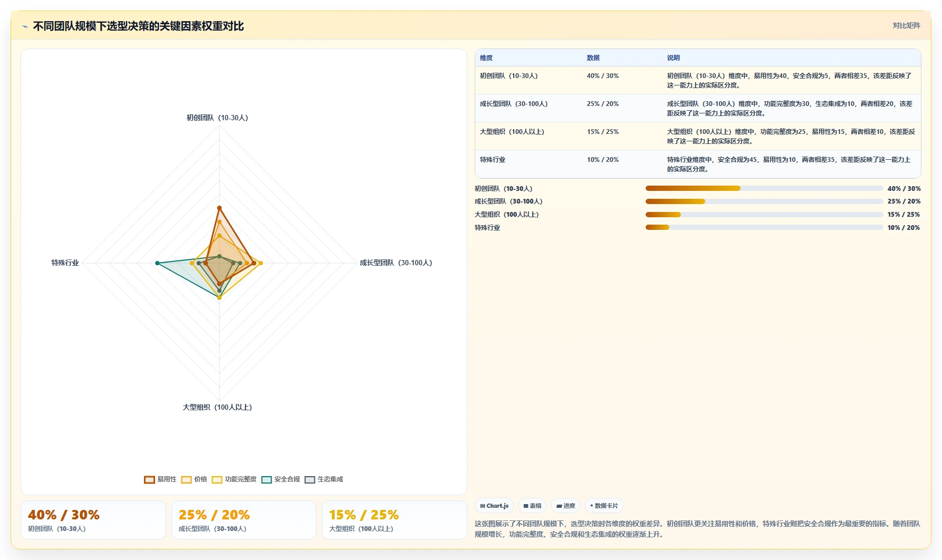Click radar axis label 成长型团队（30-100人）
The image size is (942, 560).
[396, 263]
